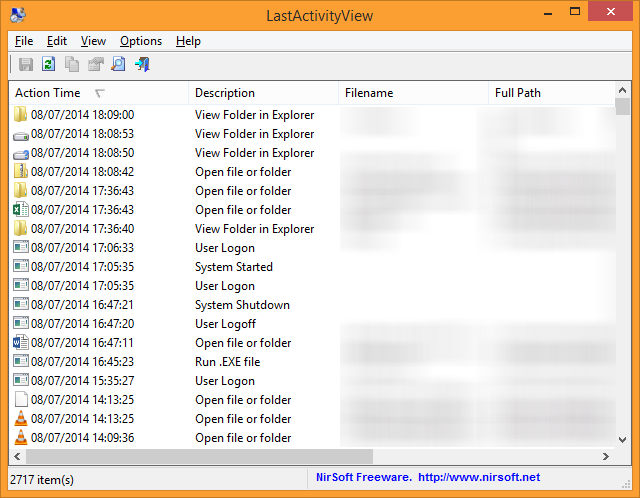Select VLC cone icon at 14:09:36
Image resolution: width=640 pixels, height=498 pixels.
tap(20, 437)
